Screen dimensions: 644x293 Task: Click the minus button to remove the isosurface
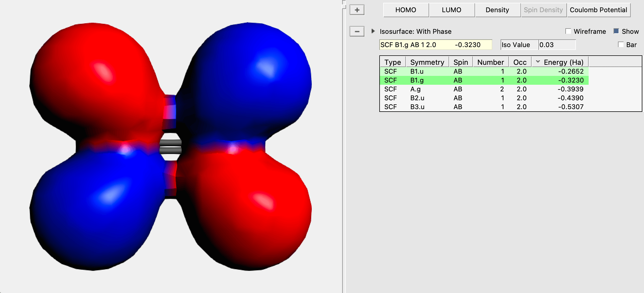pyautogui.click(x=357, y=32)
